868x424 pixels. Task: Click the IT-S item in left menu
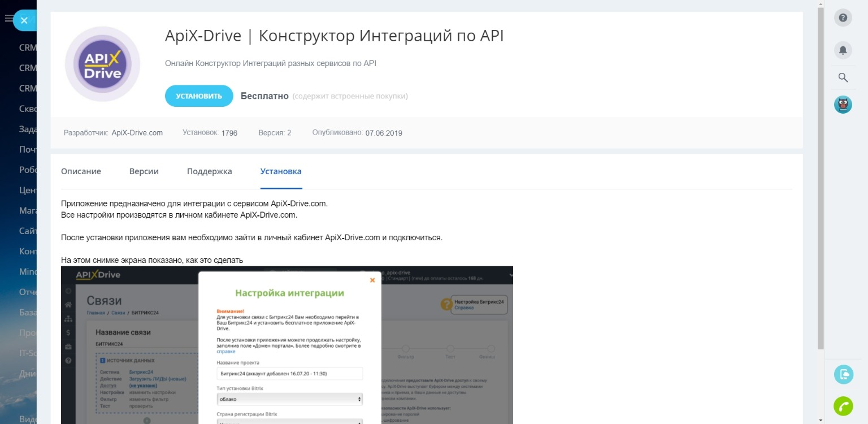click(28, 353)
